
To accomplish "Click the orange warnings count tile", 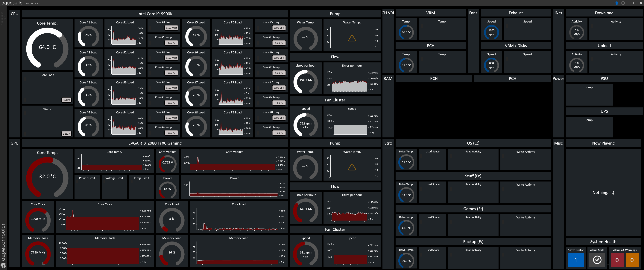I will click(x=632, y=260).
